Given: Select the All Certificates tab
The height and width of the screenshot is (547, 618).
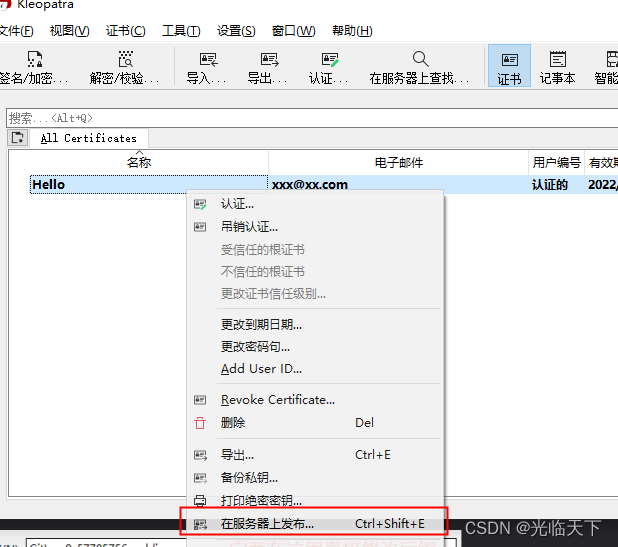Looking at the screenshot, I should 89,138.
